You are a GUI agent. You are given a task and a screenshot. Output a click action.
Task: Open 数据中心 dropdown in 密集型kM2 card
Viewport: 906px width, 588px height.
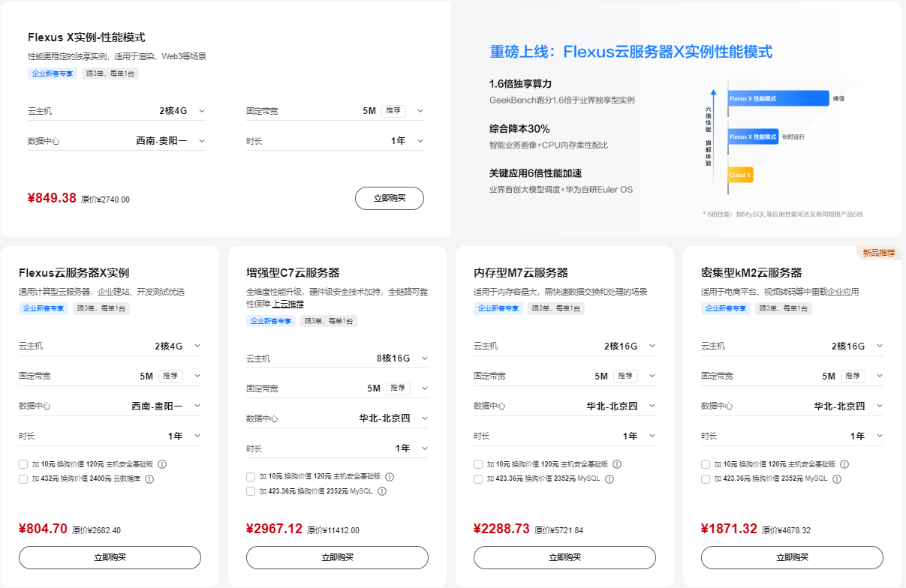(792, 406)
